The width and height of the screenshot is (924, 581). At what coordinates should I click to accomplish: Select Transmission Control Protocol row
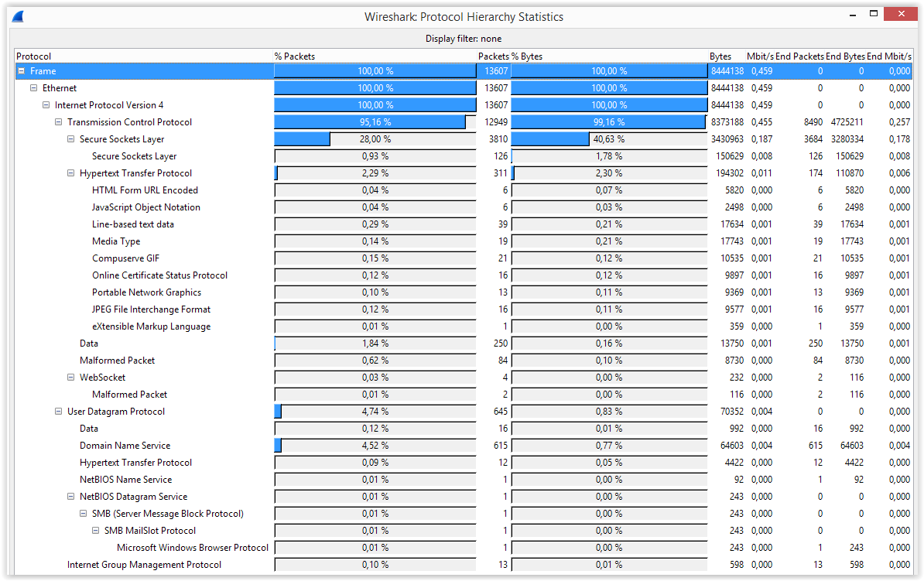pos(464,122)
